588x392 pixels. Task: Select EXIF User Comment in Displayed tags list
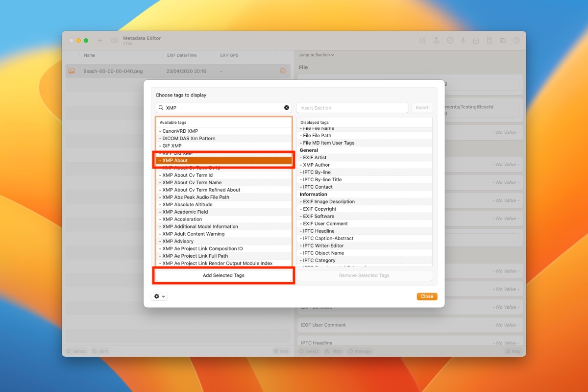(x=365, y=223)
